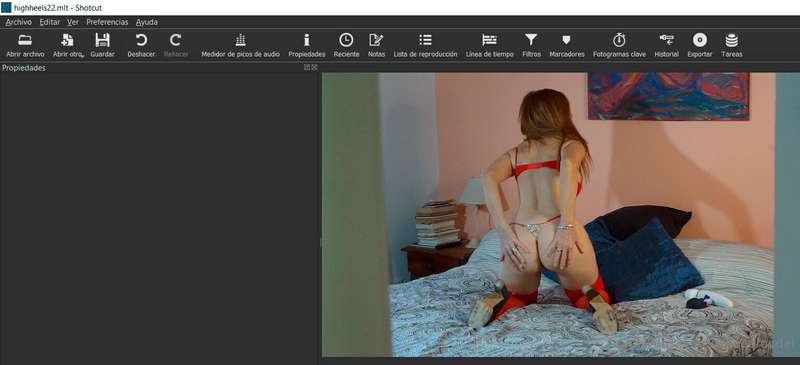Open the Ayuda menu
This screenshot has width=800, height=365.
pos(146,22)
